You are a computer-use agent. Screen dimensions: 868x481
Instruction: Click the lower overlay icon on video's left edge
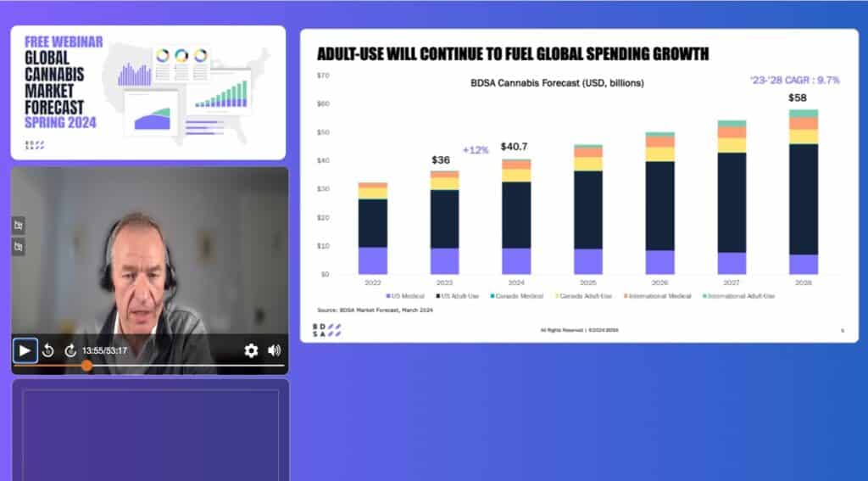coord(19,247)
